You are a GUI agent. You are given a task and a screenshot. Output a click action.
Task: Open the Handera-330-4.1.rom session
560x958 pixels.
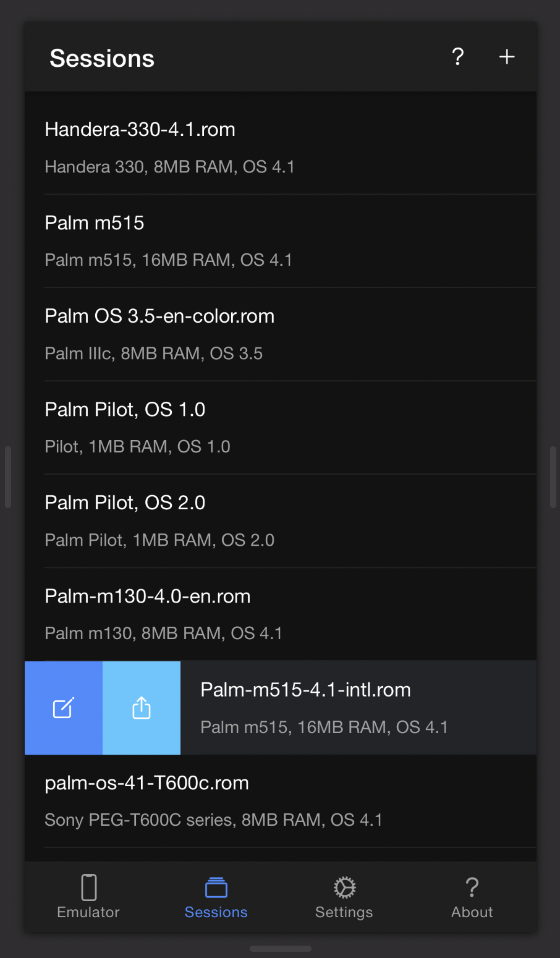pos(280,146)
